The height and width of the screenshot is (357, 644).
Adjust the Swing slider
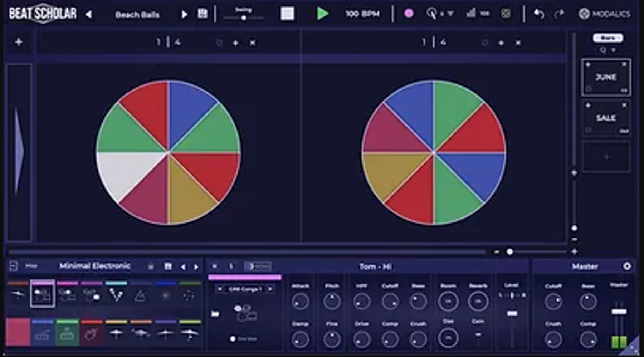click(243, 18)
